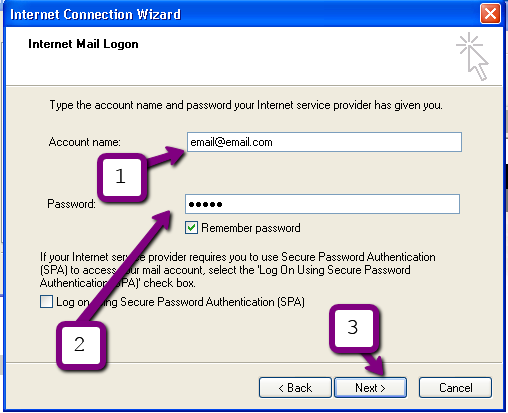Click the numbered badge 2 annotation
Image resolution: width=508 pixels, height=413 pixels.
(x=81, y=345)
